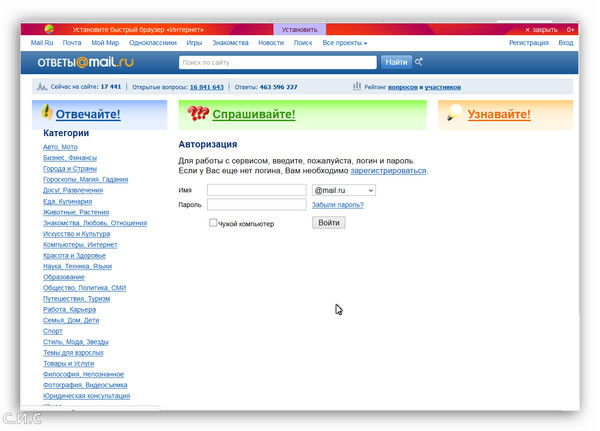Image resolution: width=600 pixels, height=431 pixels.
Task: Select the Фотография, Видеосъемка category
Action: point(85,385)
